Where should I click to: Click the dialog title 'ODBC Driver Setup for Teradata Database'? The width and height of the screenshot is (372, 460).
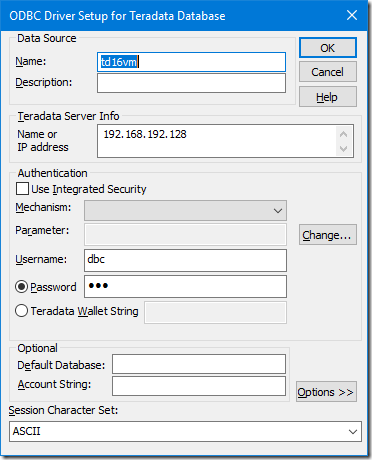[117, 16]
